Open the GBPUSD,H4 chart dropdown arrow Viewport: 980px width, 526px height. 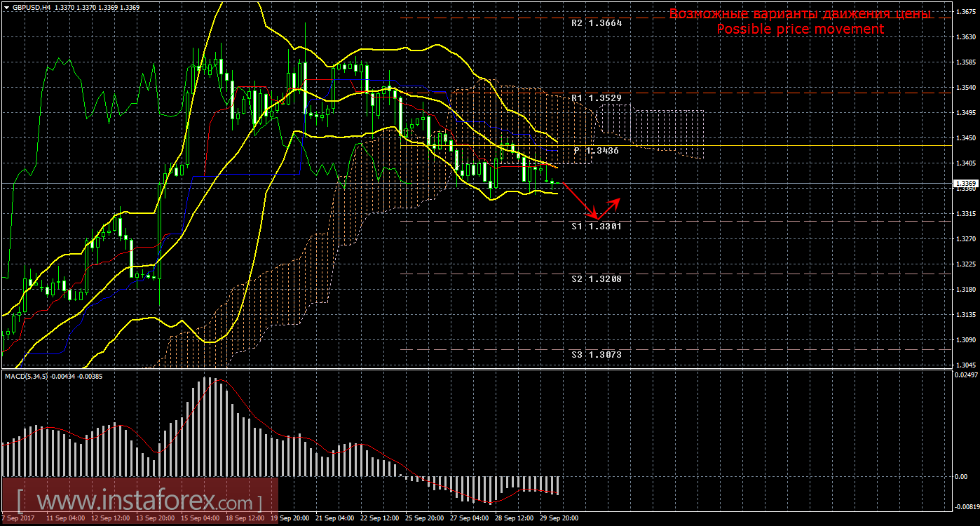click(6, 6)
